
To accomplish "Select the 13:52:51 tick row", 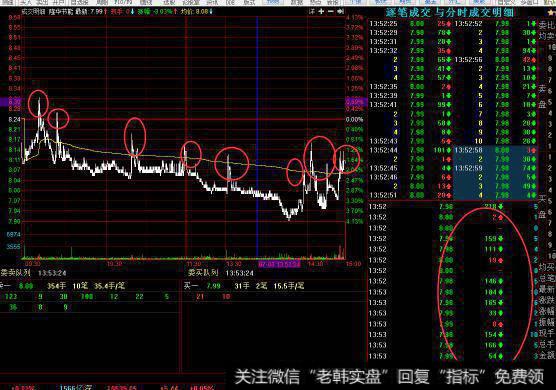I will tap(410, 195).
